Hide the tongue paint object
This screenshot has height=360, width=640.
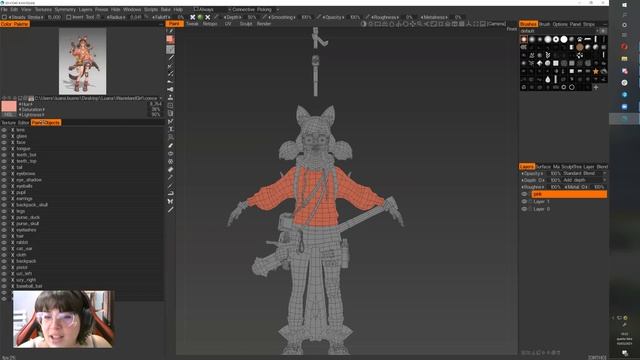tap(4, 149)
